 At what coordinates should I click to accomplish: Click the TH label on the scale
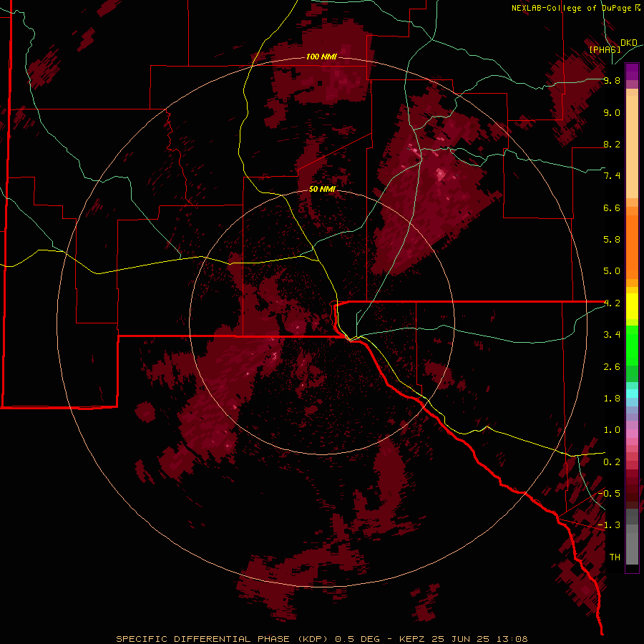tap(615, 557)
